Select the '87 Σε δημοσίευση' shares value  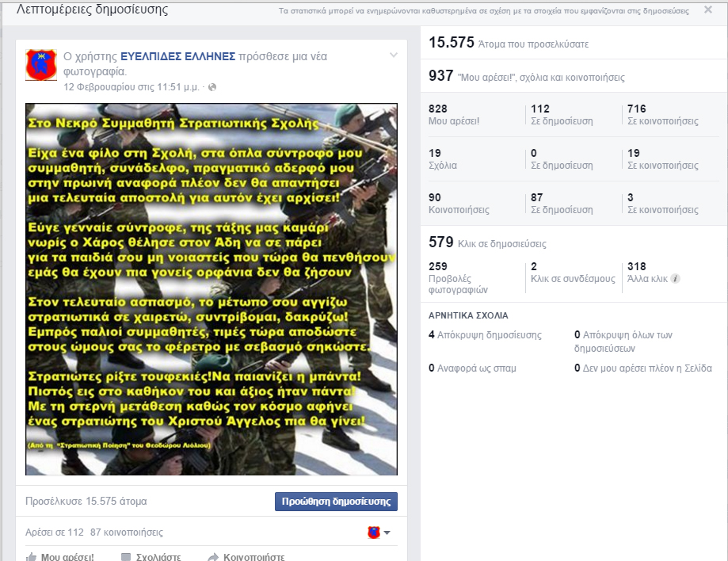point(562,204)
